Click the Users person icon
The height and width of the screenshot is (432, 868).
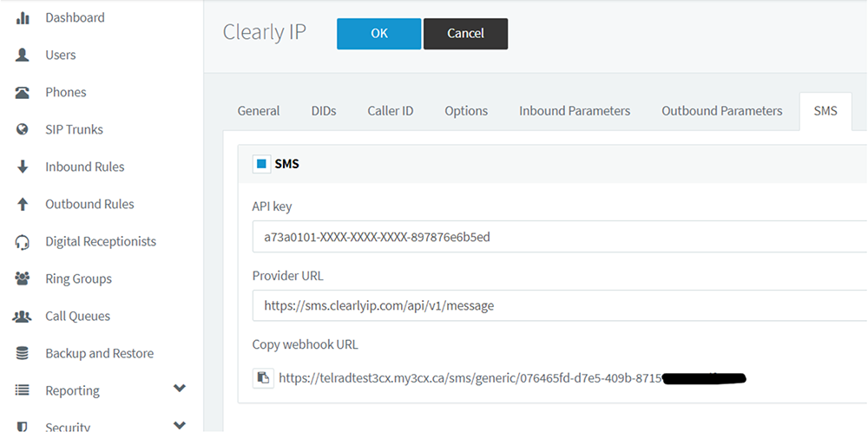(23, 55)
